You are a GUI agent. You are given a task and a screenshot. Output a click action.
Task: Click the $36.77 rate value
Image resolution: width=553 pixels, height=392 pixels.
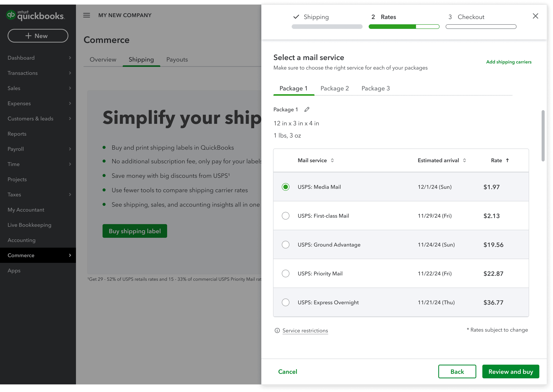(493, 302)
